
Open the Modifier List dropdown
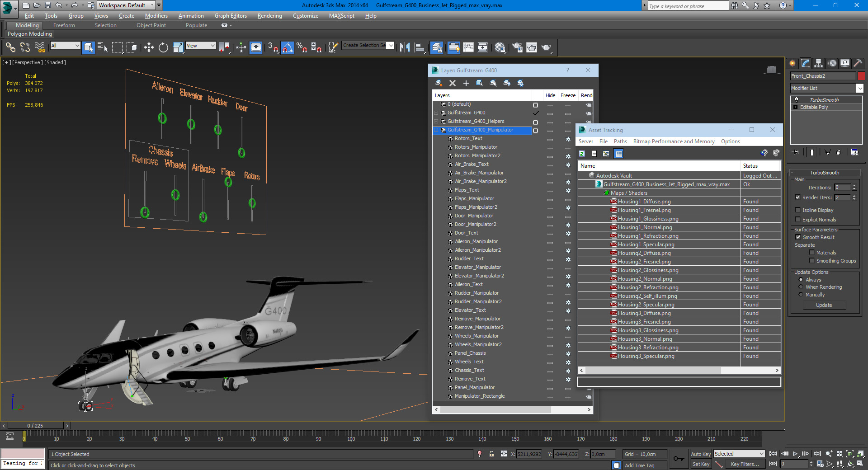[826, 88]
